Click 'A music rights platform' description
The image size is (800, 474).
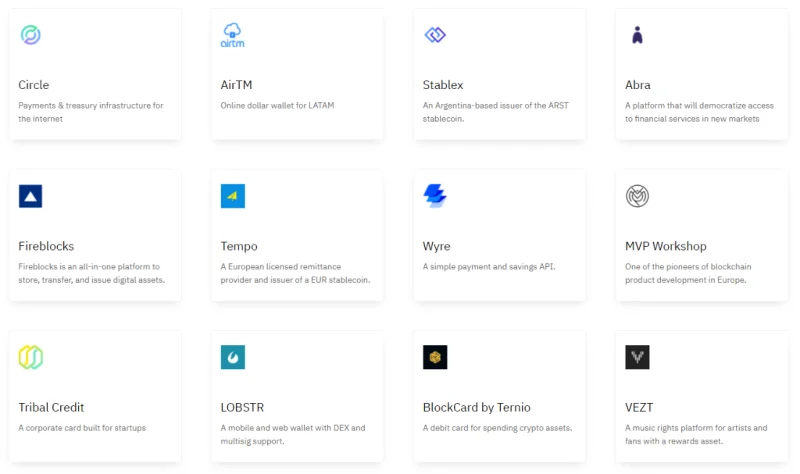[696, 434]
